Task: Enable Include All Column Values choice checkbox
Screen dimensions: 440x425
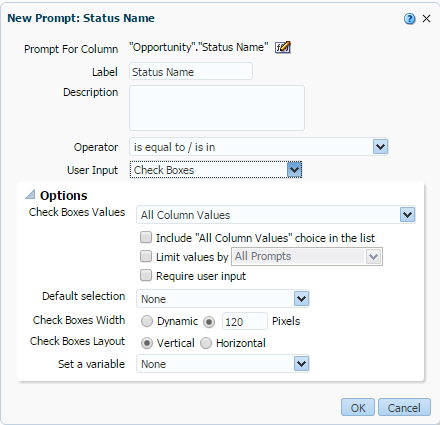Action: (146, 237)
